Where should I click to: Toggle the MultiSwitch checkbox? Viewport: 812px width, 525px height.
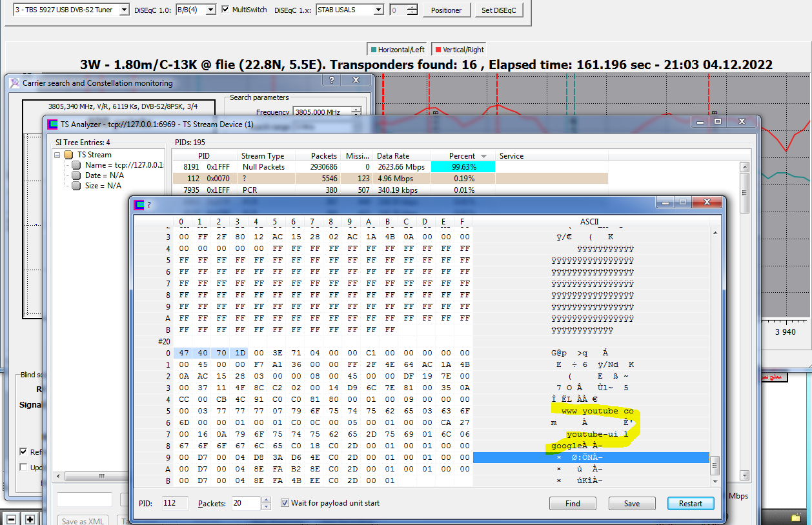click(x=225, y=10)
